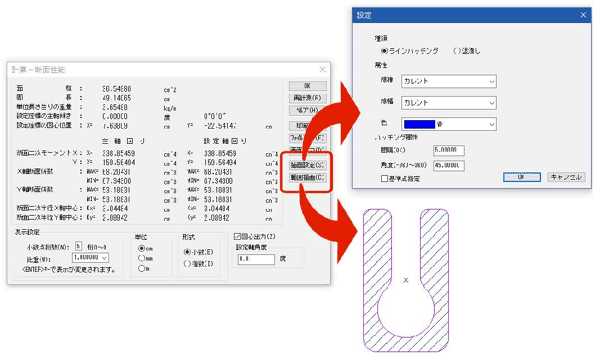Screen dimensions: 600x360
Task: Click the 単位長さ当りの重量 weight row
Action: [x=96, y=108]
